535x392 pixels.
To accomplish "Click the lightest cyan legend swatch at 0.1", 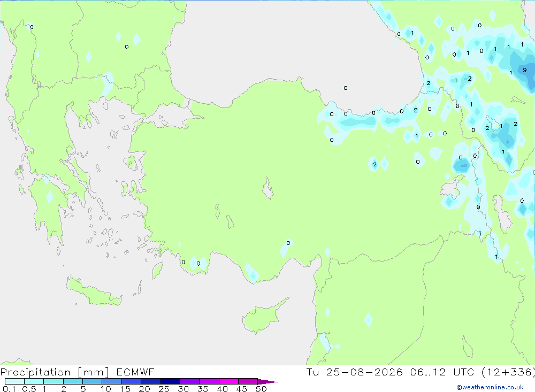I will coord(14,381).
